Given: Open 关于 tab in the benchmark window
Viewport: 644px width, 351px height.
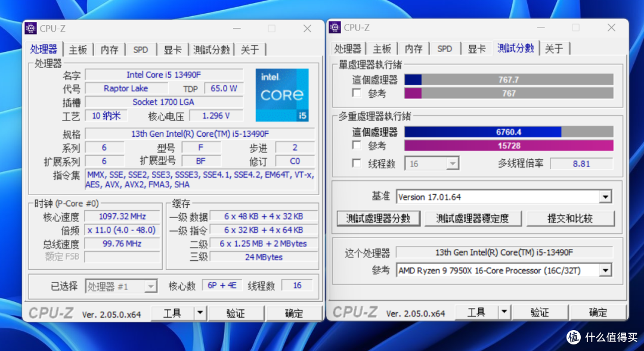Looking at the screenshot, I should pyautogui.click(x=553, y=49).
